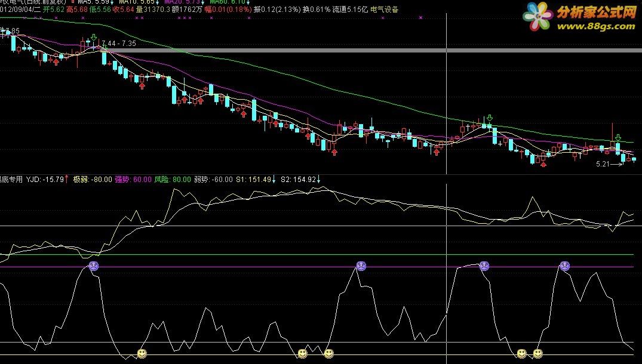The height and width of the screenshot is (364, 642).
Task: Click the rightmost purple sad face marker
Action: click(x=564, y=266)
